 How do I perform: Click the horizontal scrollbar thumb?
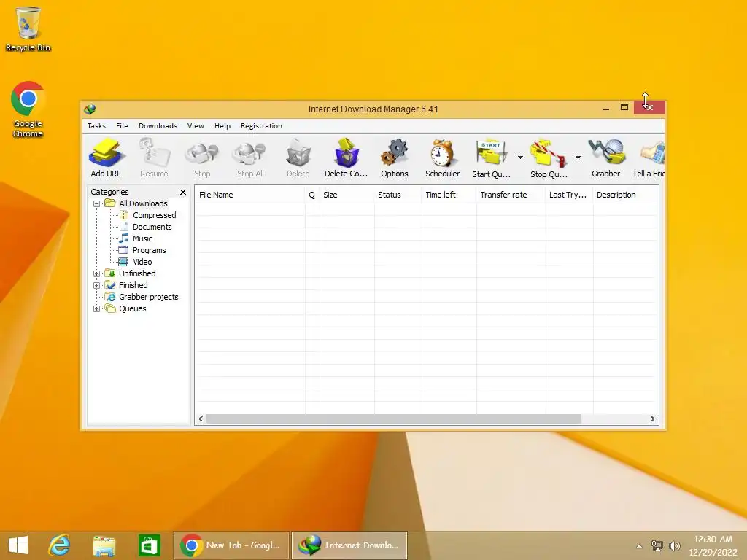tap(393, 419)
